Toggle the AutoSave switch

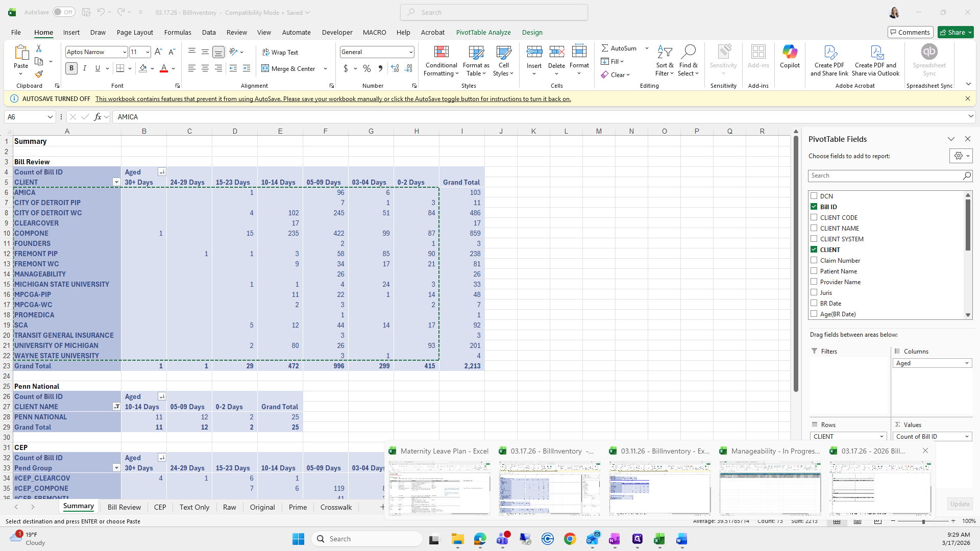64,12
